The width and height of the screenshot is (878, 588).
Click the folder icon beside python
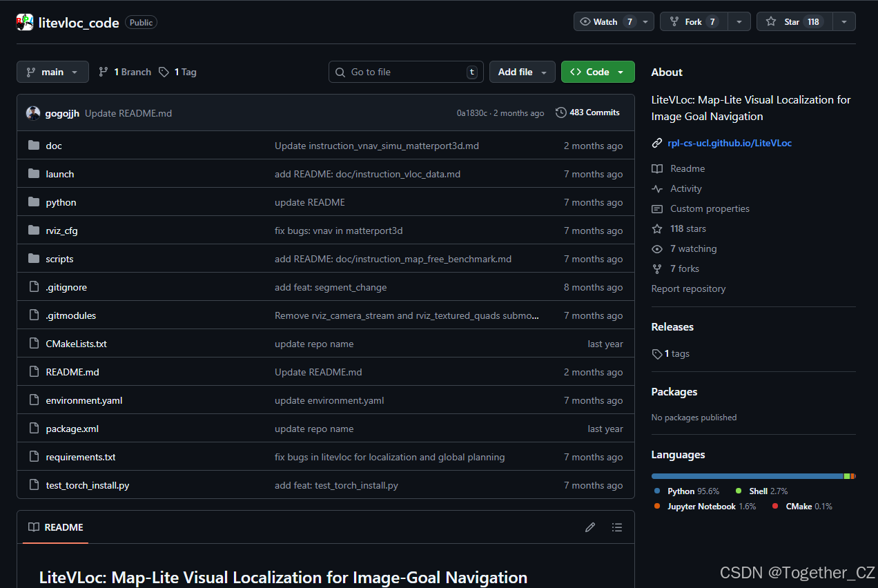click(x=34, y=202)
